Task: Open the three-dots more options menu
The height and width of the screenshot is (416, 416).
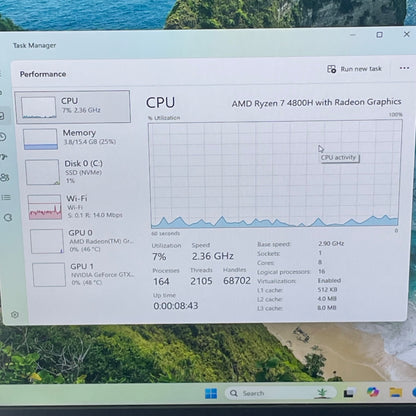Action: [404, 68]
